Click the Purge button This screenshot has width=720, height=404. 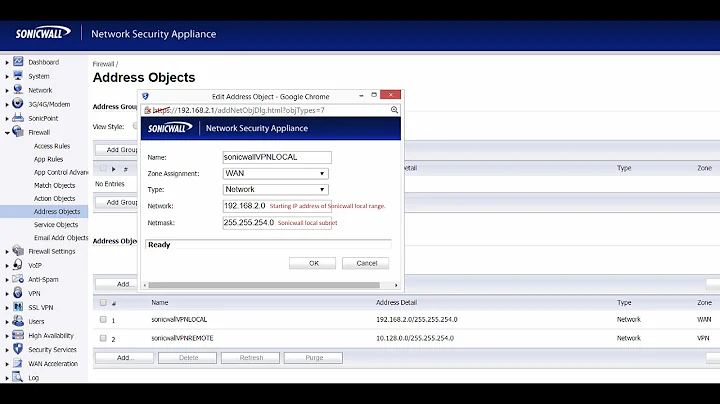[313, 358]
